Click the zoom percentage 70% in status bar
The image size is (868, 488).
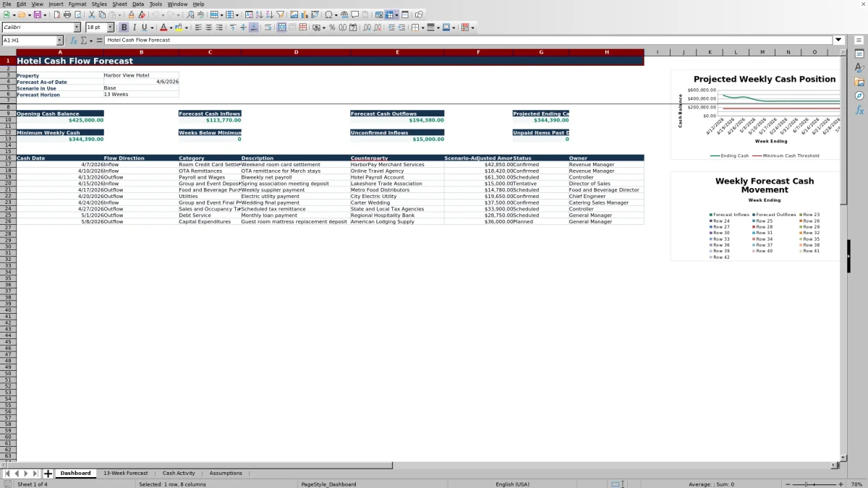(x=856, y=484)
